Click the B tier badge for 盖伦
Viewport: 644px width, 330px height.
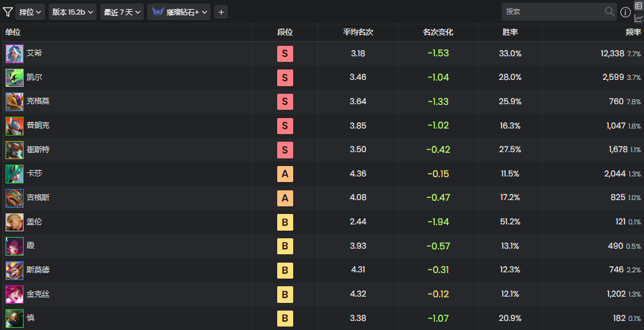pos(285,222)
